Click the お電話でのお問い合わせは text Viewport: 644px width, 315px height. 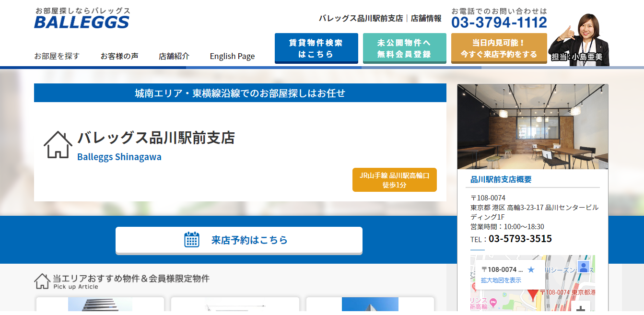click(499, 11)
